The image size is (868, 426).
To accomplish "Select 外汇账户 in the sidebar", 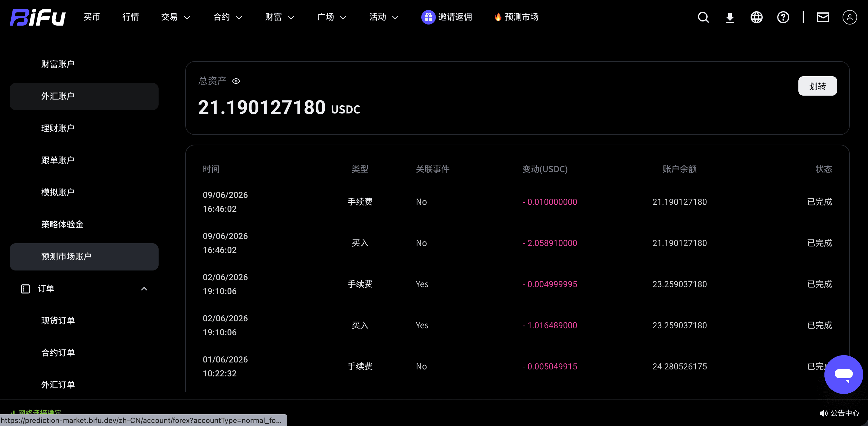I will coord(84,96).
